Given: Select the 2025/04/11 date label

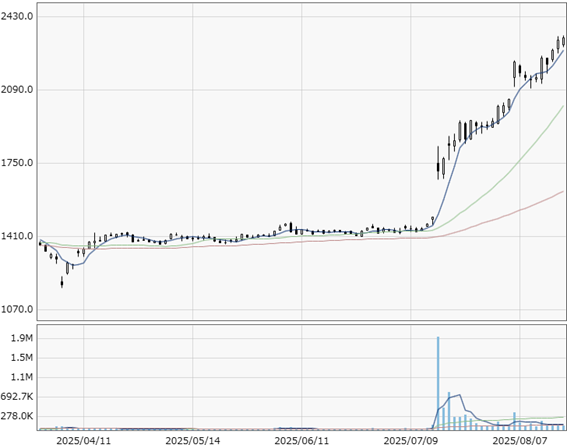Looking at the screenshot, I should pyautogui.click(x=84, y=440).
